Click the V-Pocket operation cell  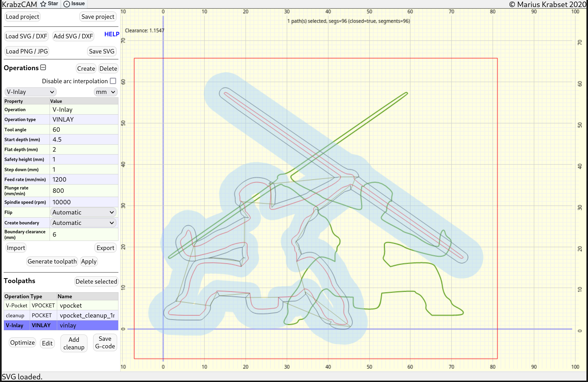[x=16, y=306]
